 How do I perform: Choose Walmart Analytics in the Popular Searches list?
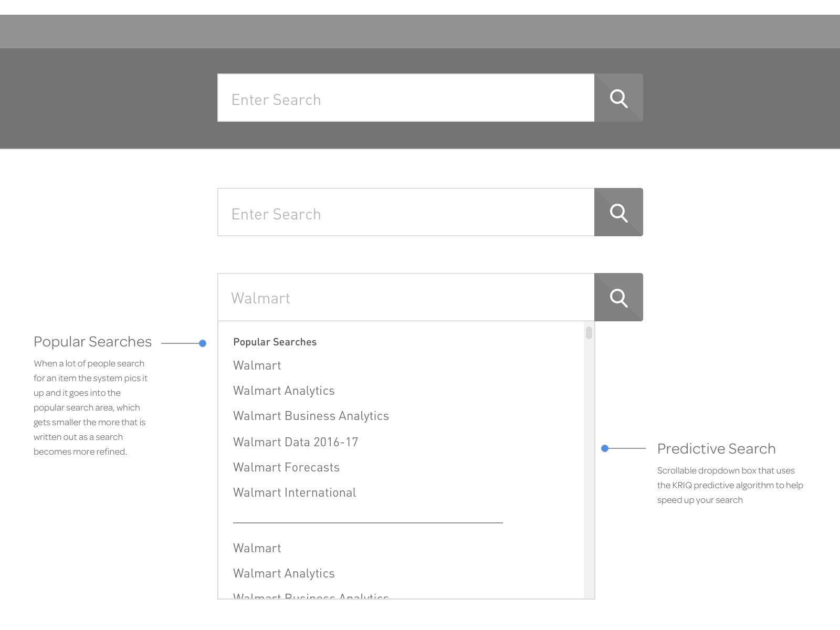[284, 391]
